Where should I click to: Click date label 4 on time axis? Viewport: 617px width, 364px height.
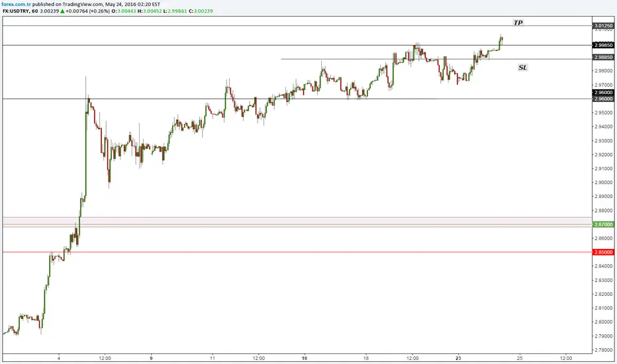coord(59,358)
